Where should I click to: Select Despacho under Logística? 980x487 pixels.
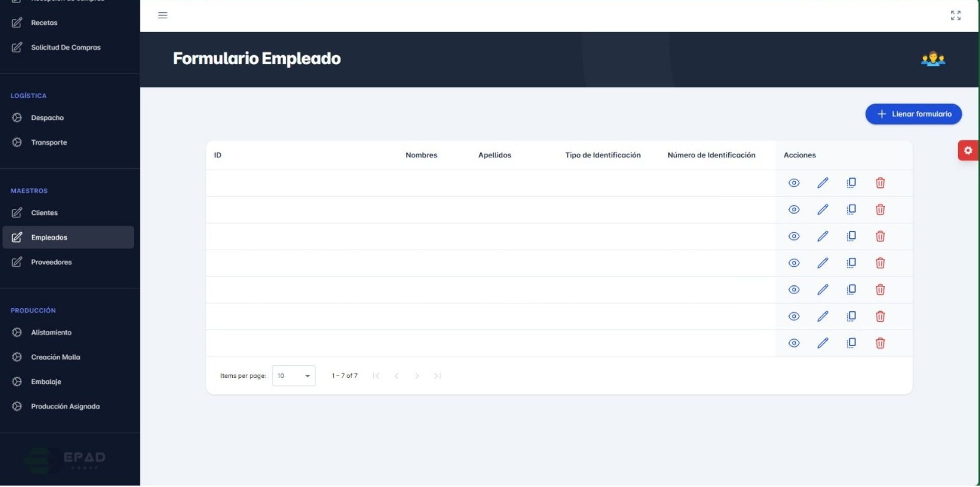[47, 117]
